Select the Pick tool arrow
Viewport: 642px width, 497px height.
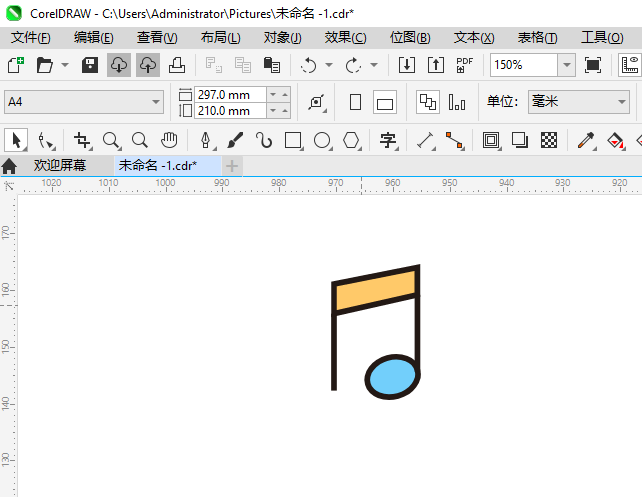(16, 140)
